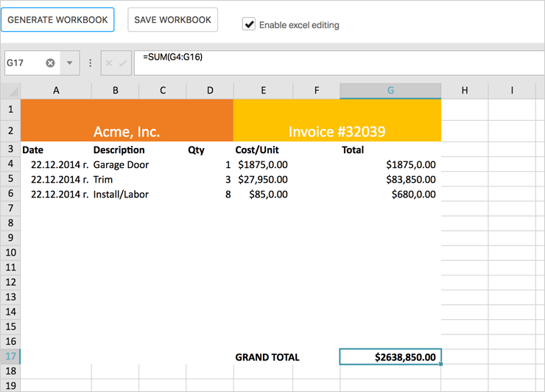Select column I header
This screenshot has height=392, width=545.
(512, 91)
